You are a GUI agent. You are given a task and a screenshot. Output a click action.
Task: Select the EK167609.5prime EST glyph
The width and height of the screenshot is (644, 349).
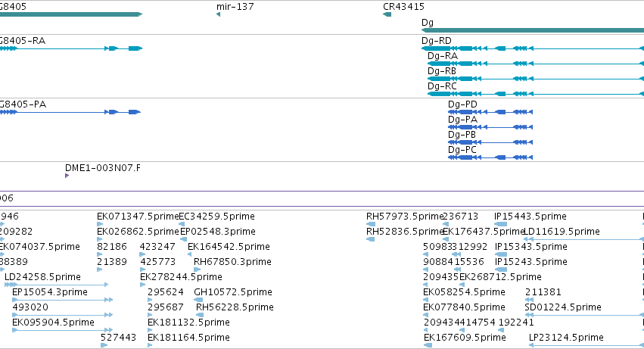click(428, 345)
